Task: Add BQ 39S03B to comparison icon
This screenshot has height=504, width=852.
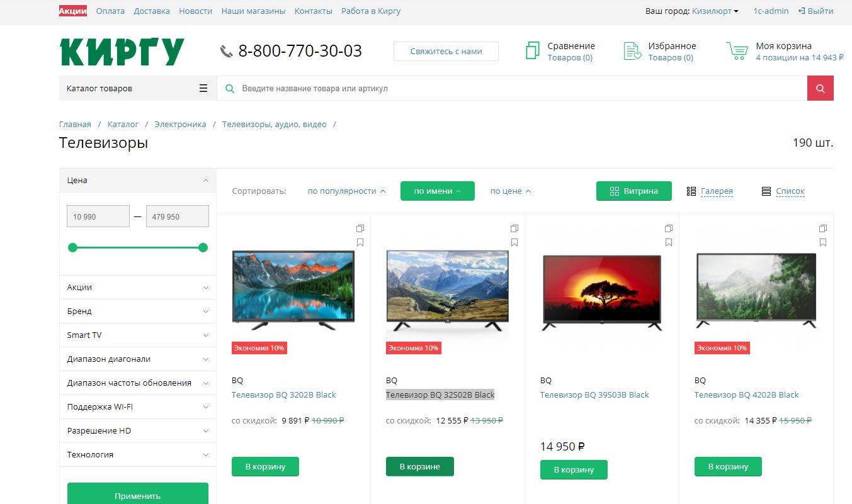Action: tap(669, 228)
